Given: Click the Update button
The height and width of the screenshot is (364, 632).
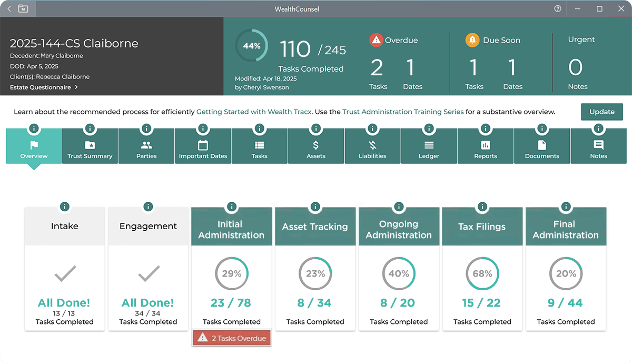Looking at the screenshot, I should pos(602,112).
